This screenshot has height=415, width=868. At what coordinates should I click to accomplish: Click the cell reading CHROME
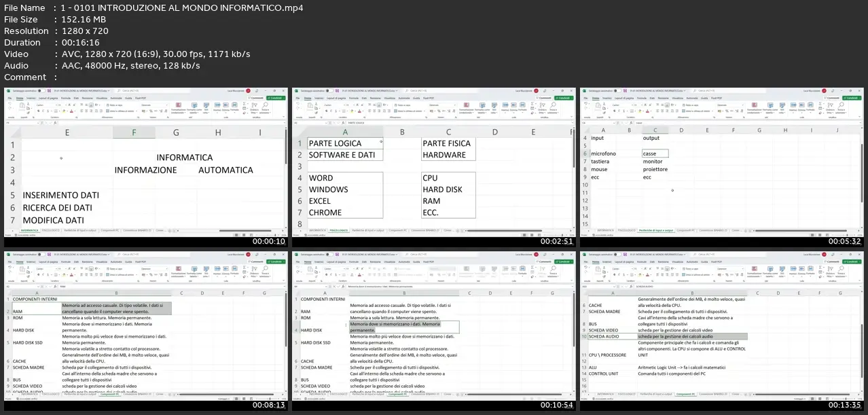click(345, 213)
